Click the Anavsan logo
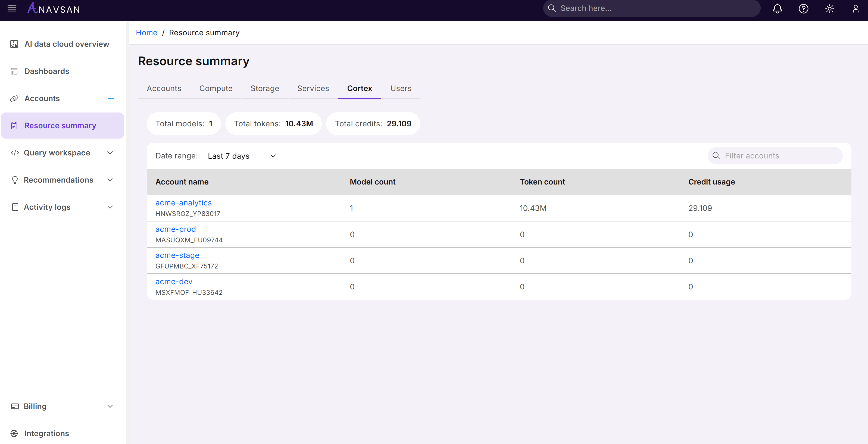The height and width of the screenshot is (444, 868). (54, 8)
